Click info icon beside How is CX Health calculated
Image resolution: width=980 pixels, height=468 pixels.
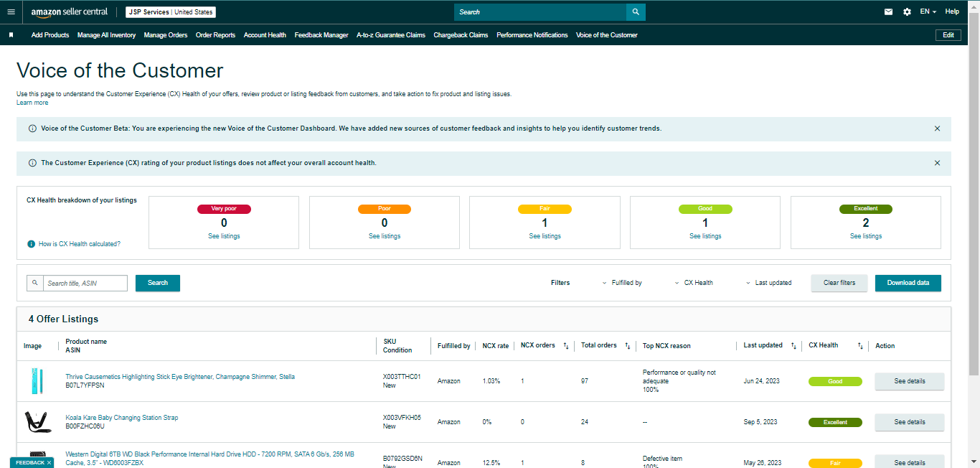coord(31,244)
